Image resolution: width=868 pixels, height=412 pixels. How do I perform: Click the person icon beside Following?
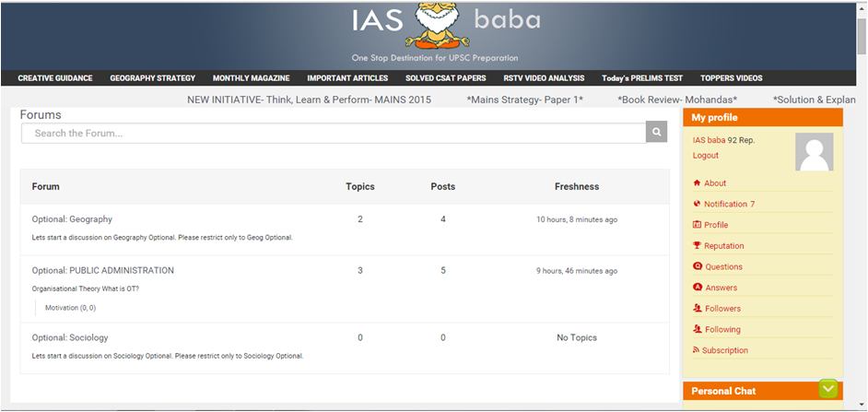[697, 329]
